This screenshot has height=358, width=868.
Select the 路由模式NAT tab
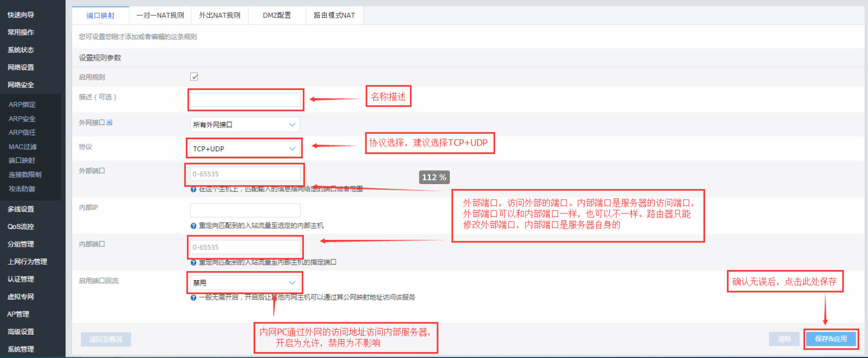[x=334, y=15]
